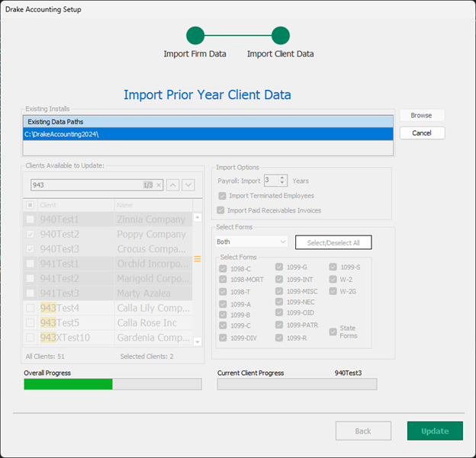The width and height of the screenshot is (476, 458).
Task: Open the Both forms type dropdown
Action: coord(252,242)
